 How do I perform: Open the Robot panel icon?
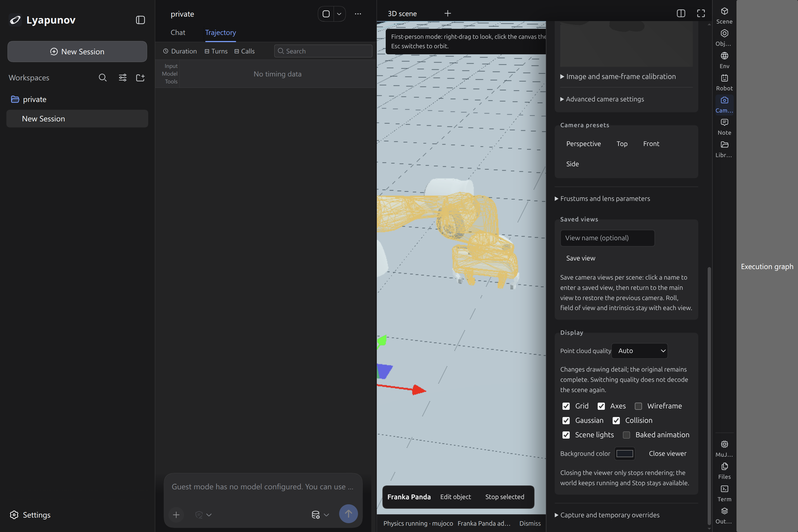pos(724,83)
